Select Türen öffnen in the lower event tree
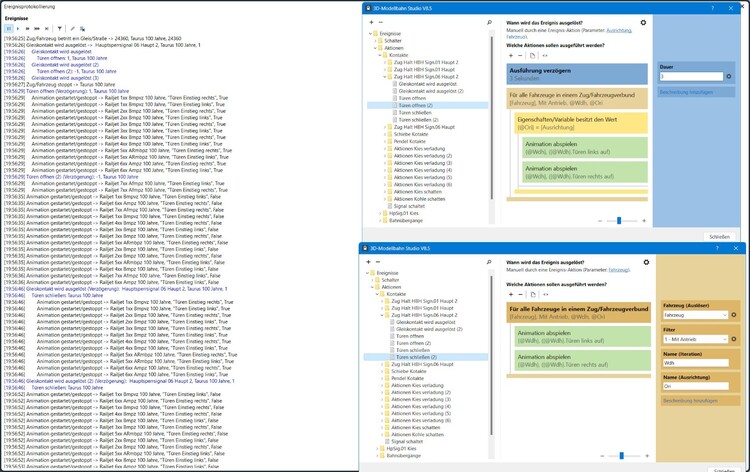 [x=410, y=336]
